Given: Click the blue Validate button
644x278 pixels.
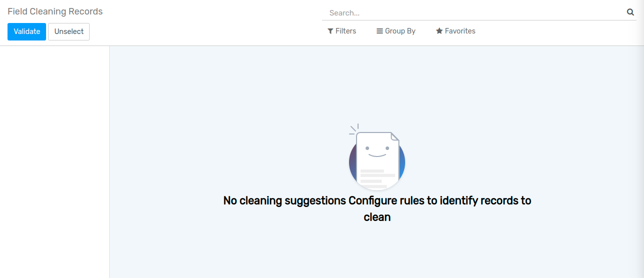Looking at the screenshot, I should pyautogui.click(x=27, y=31).
